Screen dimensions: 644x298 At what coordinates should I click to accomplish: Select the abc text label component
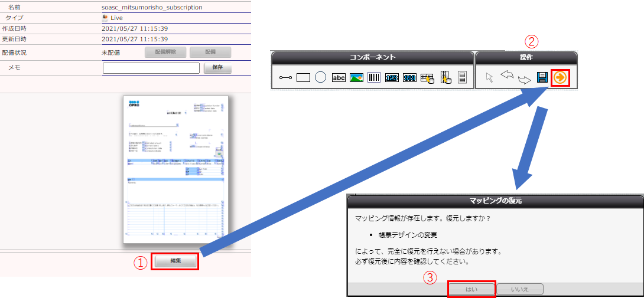339,78
